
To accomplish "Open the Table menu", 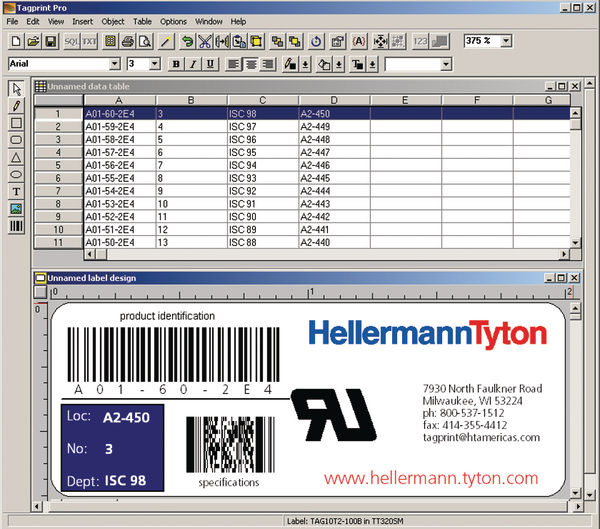I will (x=143, y=21).
